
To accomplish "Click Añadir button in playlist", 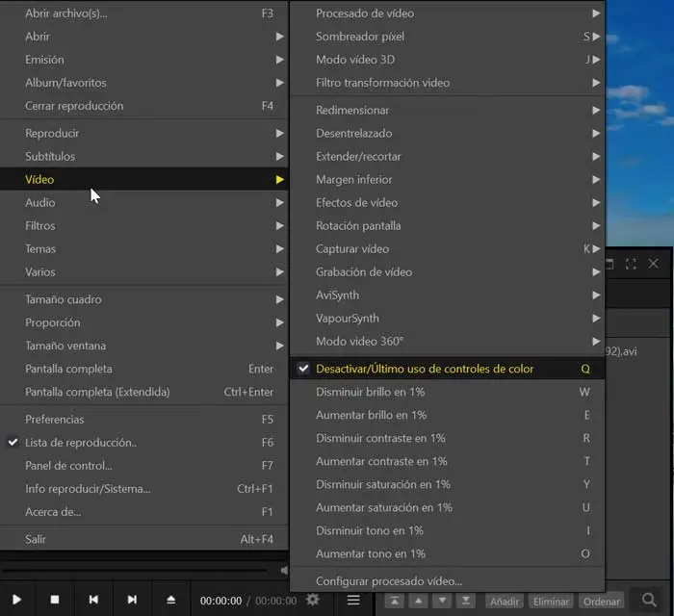I will coord(505,601).
